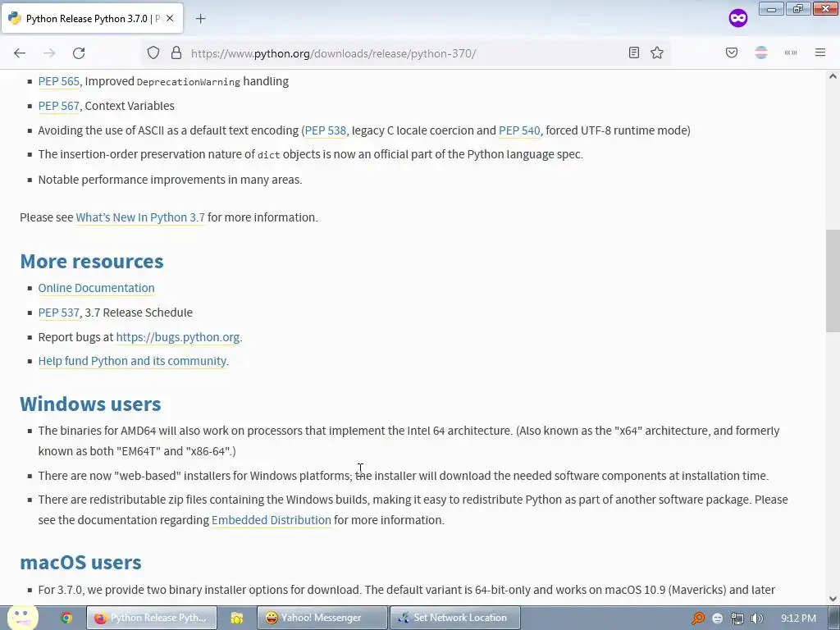
Task: Open the PEP 565 link
Action: point(59,81)
